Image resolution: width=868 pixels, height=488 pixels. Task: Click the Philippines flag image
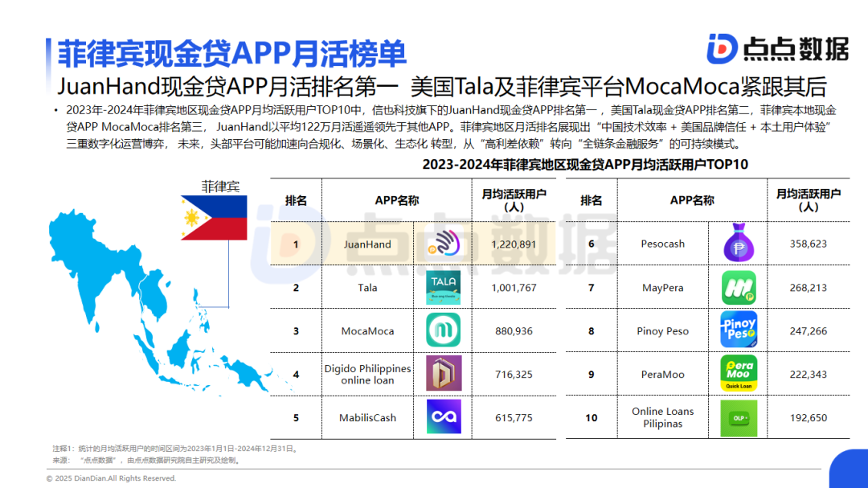pyautogui.click(x=214, y=218)
